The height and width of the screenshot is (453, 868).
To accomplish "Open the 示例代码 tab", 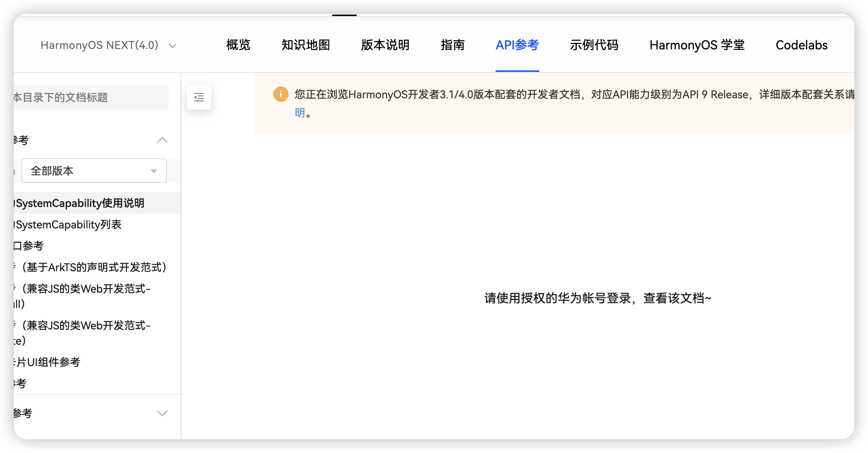I will tap(594, 45).
